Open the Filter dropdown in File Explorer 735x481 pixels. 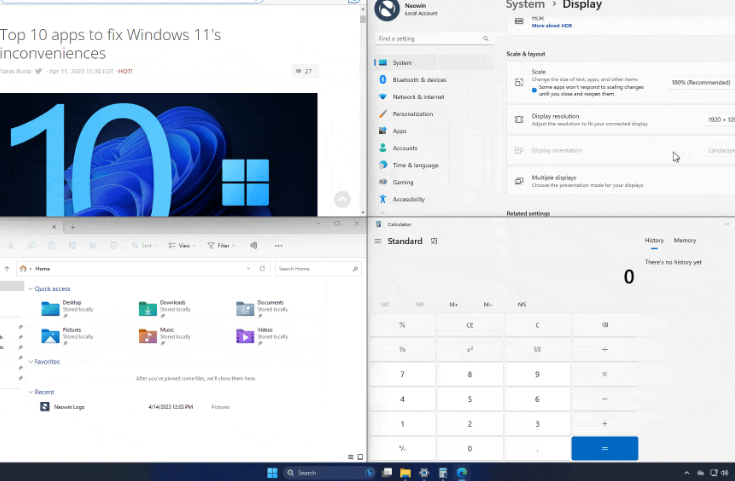(x=221, y=245)
